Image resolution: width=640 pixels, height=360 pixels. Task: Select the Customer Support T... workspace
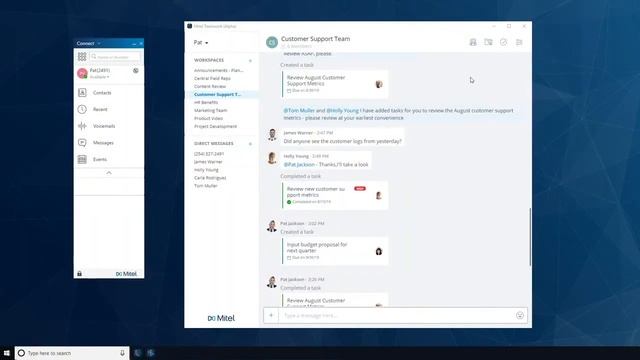coord(218,94)
